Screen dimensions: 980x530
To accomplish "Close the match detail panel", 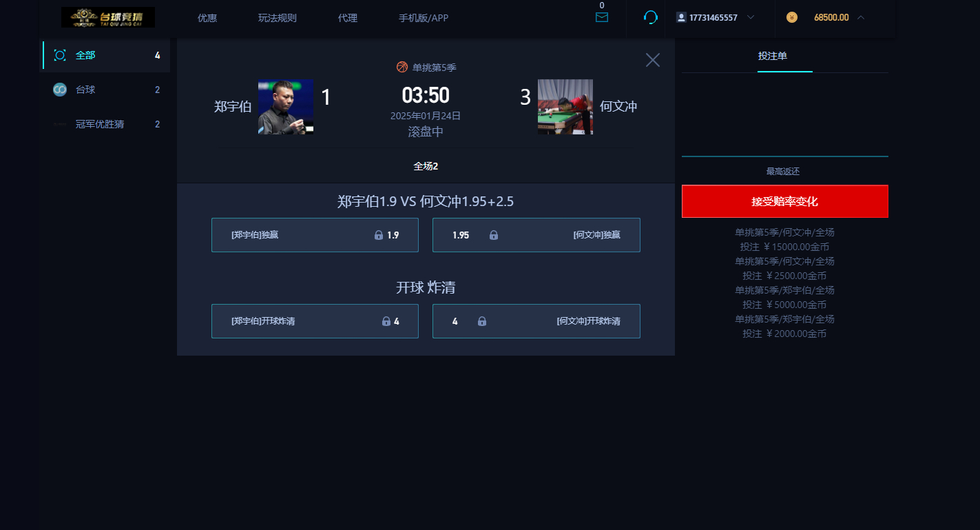I will 652,60.
